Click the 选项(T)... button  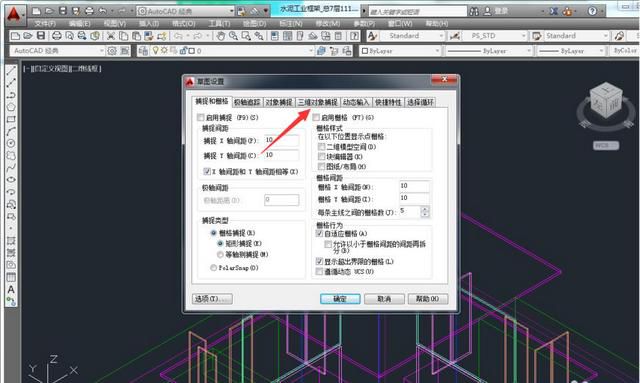click(x=212, y=299)
